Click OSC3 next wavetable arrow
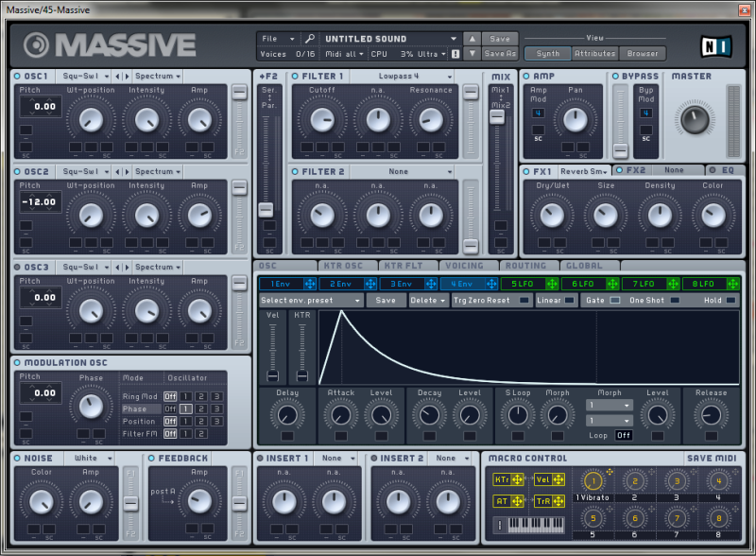Viewport: 756px width, 556px height. [127, 268]
